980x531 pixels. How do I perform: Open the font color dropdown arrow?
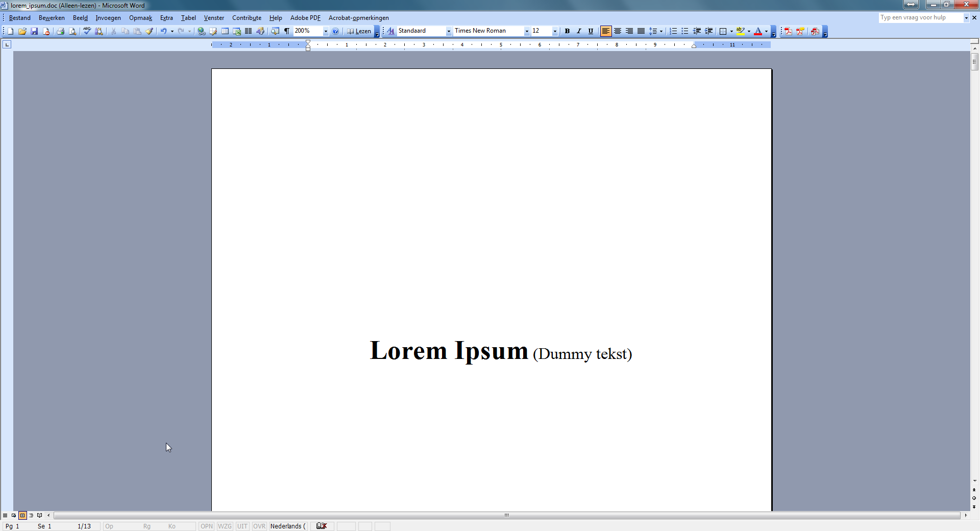coord(766,31)
